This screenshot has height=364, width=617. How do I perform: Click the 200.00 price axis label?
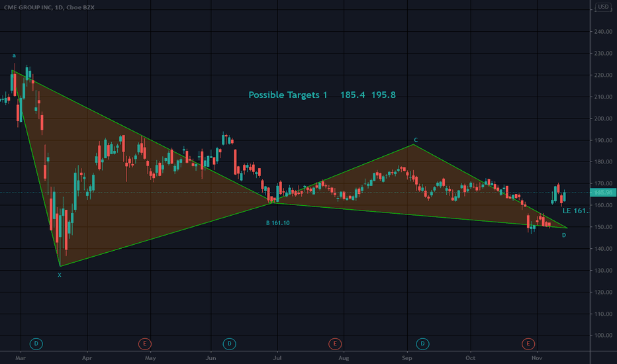(x=603, y=118)
